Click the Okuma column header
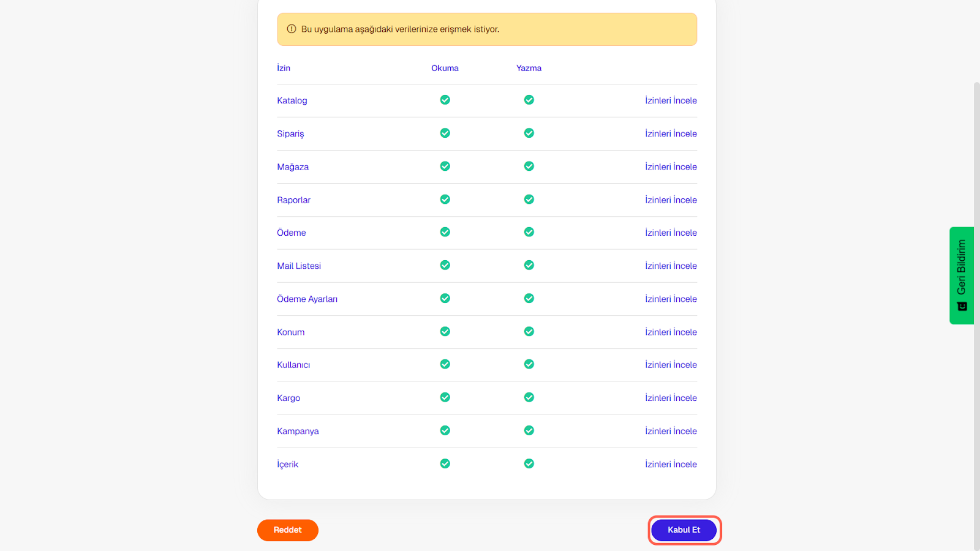980x551 pixels. (x=445, y=68)
